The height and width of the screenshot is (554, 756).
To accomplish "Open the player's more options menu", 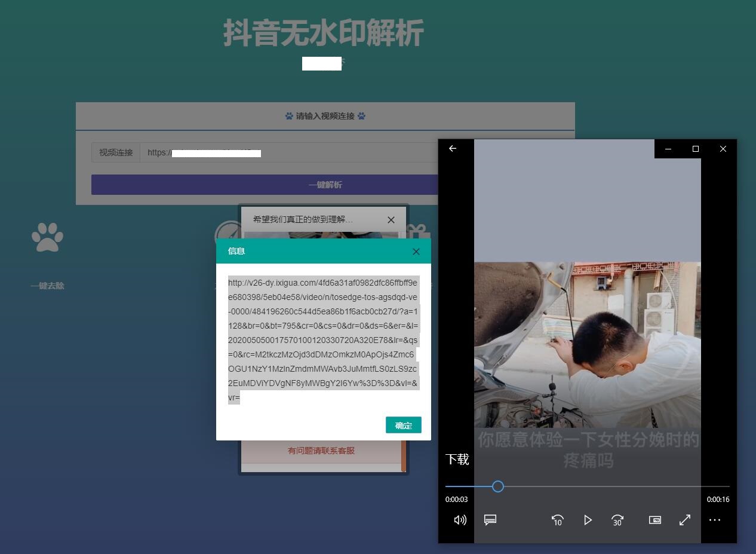I will point(715,520).
